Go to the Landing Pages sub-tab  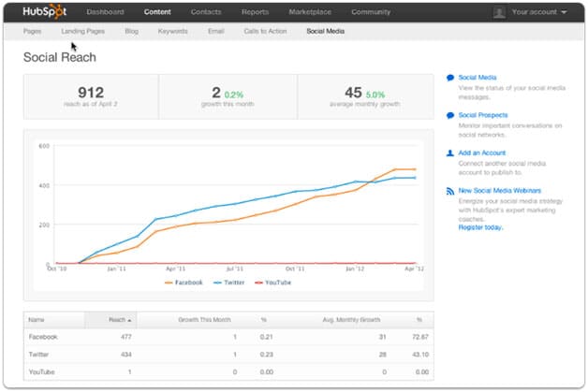pos(83,31)
